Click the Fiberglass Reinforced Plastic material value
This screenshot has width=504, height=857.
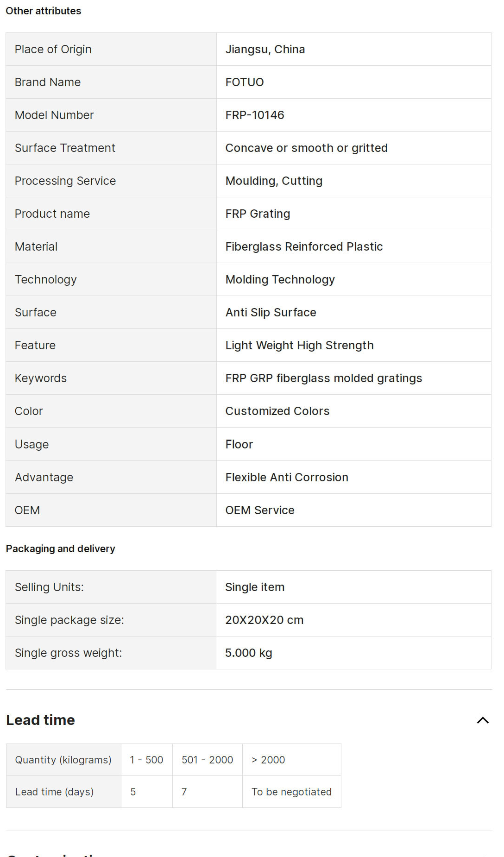[x=304, y=246]
